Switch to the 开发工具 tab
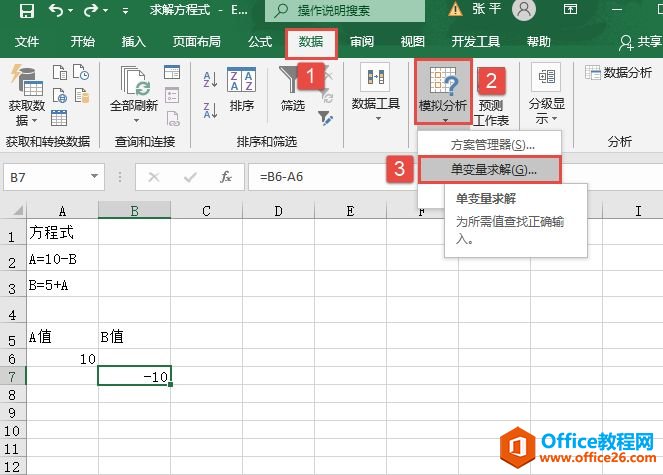The height and width of the screenshot is (475, 663). point(476,41)
